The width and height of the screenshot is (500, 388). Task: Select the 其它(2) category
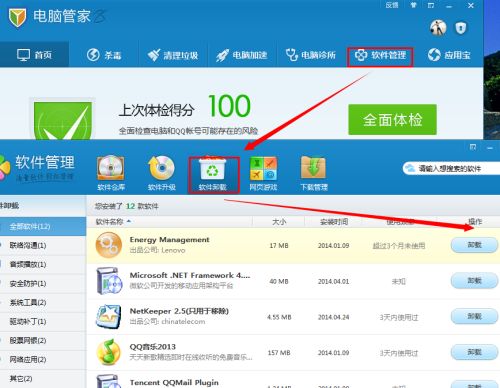[43, 379]
